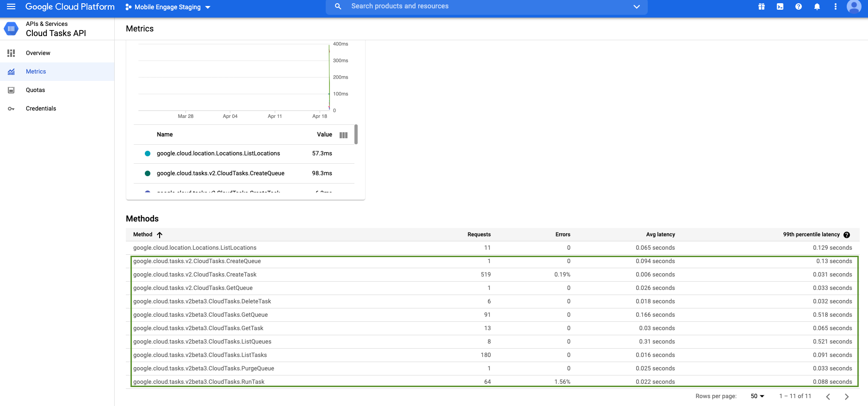The height and width of the screenshot is (406, 868).
Task: Click the chart legend scrollbar
Action: 356,134
